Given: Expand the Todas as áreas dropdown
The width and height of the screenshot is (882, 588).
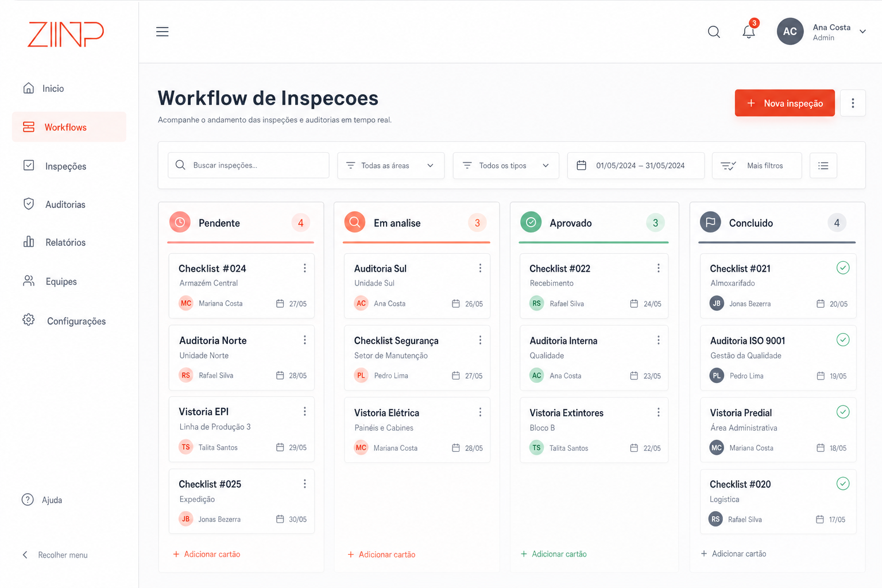Looking at the screenshot, I should click(391, 165).
